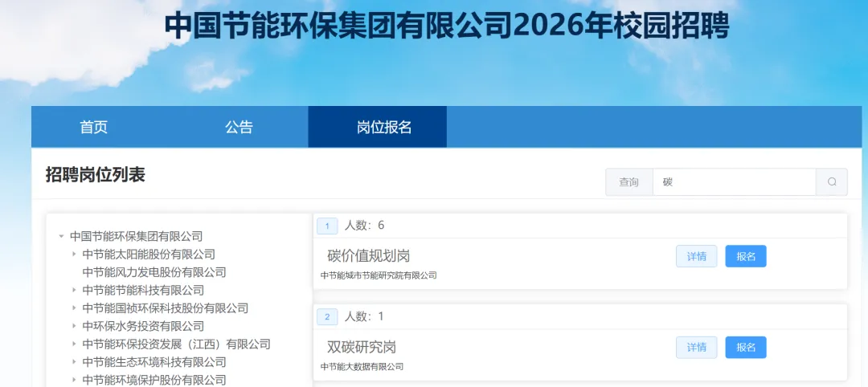This screenshot has width=868, height=387.
Task: Switch to the 公告 tab
Action: coord(239,127)
